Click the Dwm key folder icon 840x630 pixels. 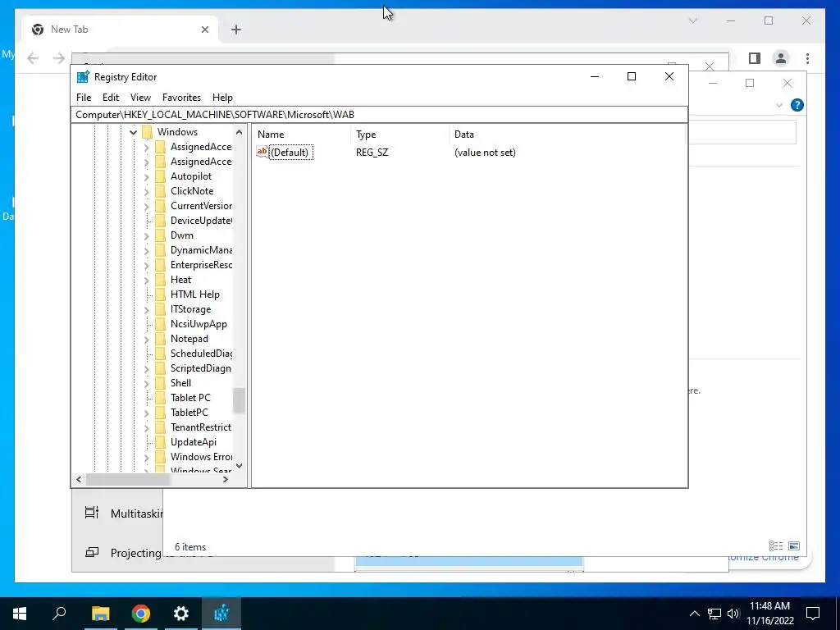(160, 235)
